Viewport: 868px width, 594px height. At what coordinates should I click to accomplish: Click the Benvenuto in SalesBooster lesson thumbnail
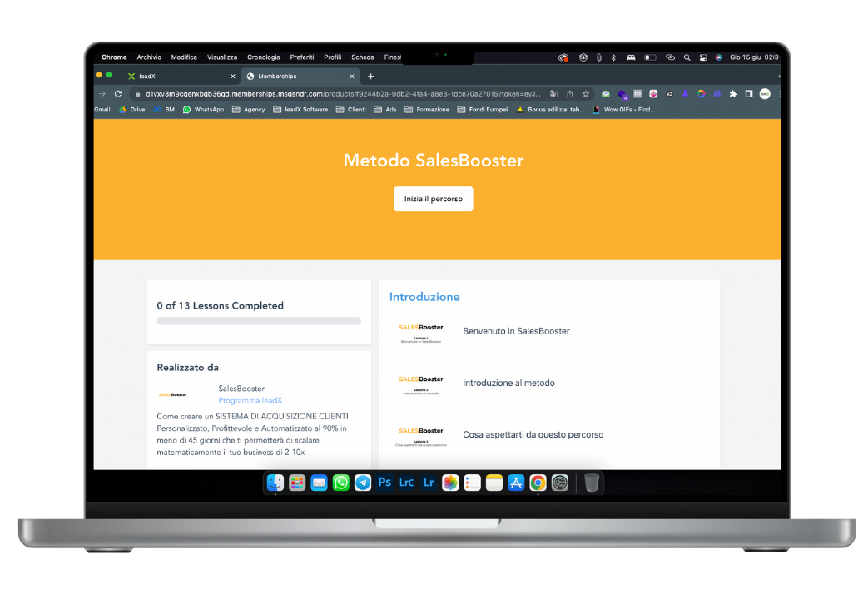click(421, 334)
